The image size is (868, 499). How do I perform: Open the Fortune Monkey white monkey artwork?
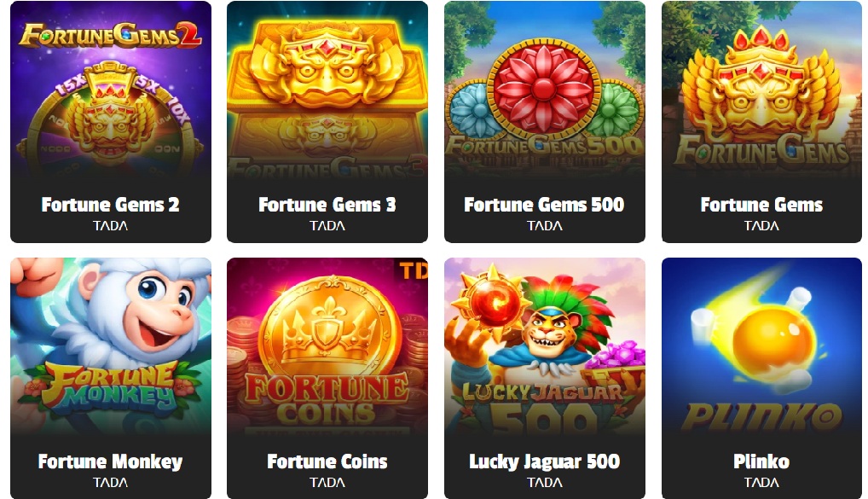pyautogui.click(x=111, y=346)
